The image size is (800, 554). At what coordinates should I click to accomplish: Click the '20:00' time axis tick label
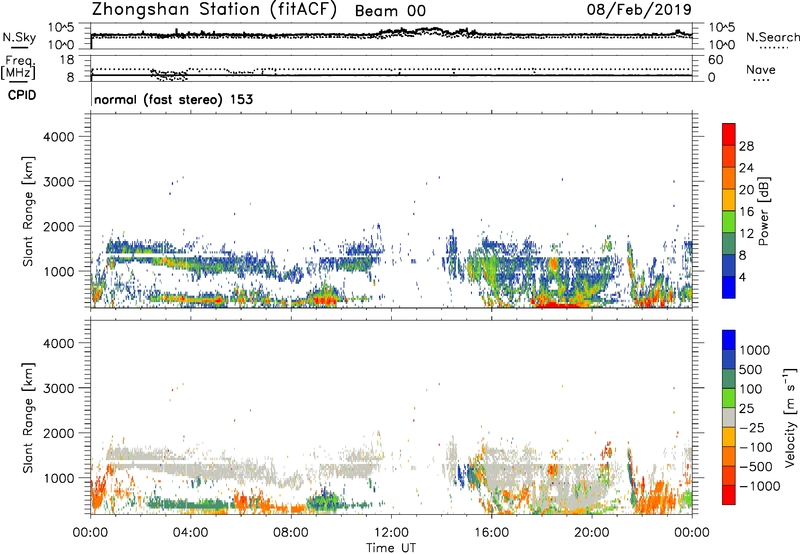pyautogui.click(x=592, y=533)
